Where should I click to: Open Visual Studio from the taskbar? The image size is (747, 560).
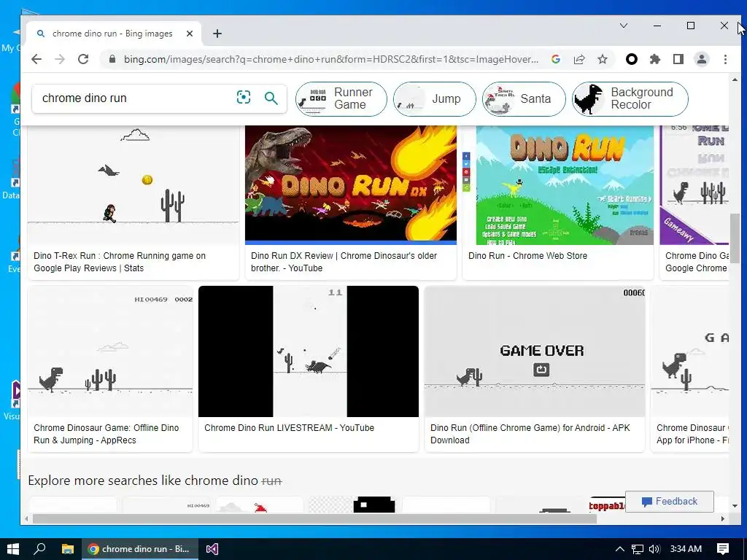(212, 549)
